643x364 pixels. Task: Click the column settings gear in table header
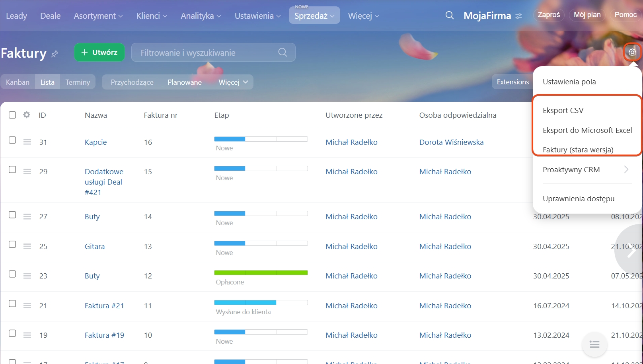(x=27, y=115)
